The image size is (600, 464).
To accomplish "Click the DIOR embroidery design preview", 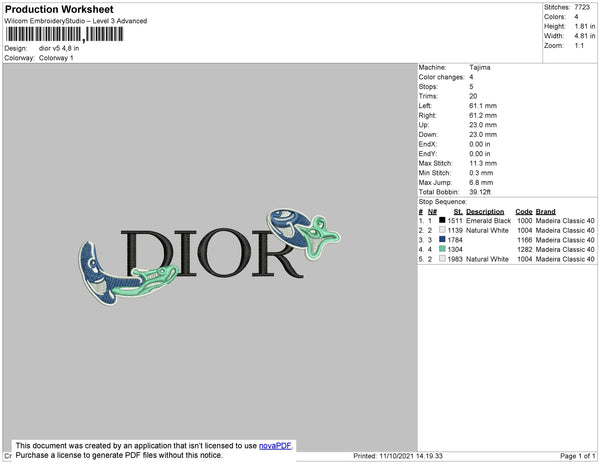I will click(x=209, y=256).
